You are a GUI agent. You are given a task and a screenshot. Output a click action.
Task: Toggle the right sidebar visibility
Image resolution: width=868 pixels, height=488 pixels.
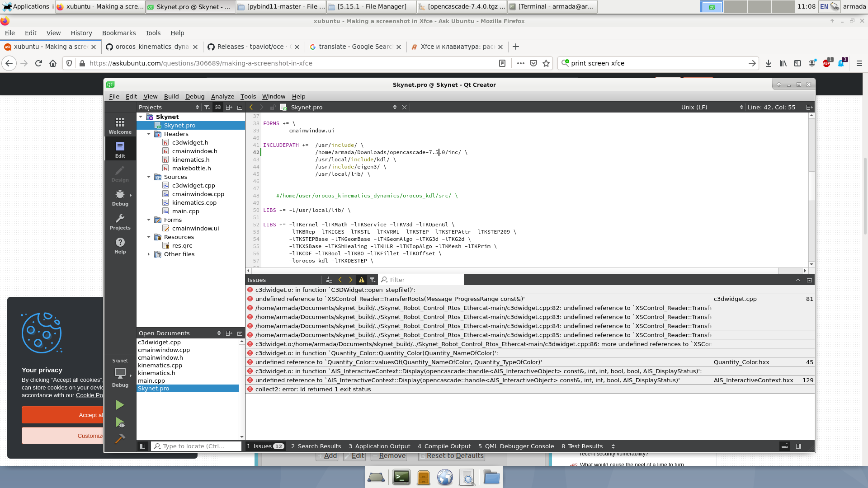point(798,446)
